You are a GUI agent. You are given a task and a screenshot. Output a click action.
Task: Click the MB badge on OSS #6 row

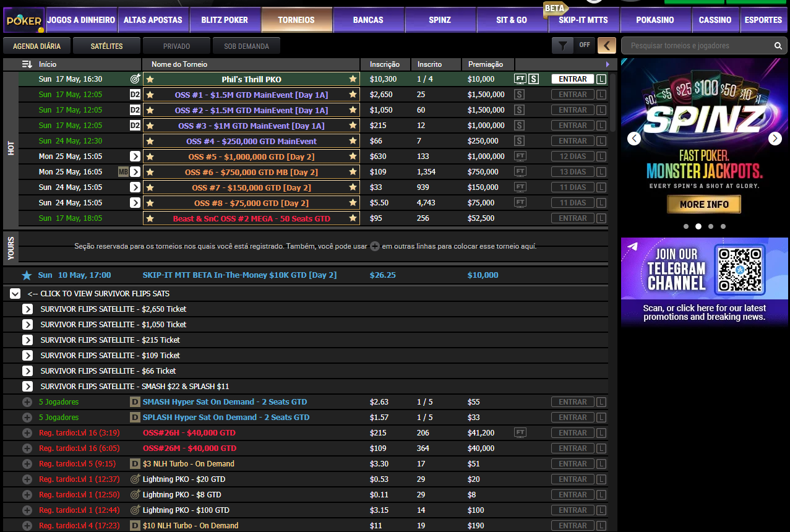tap(123, 172)
